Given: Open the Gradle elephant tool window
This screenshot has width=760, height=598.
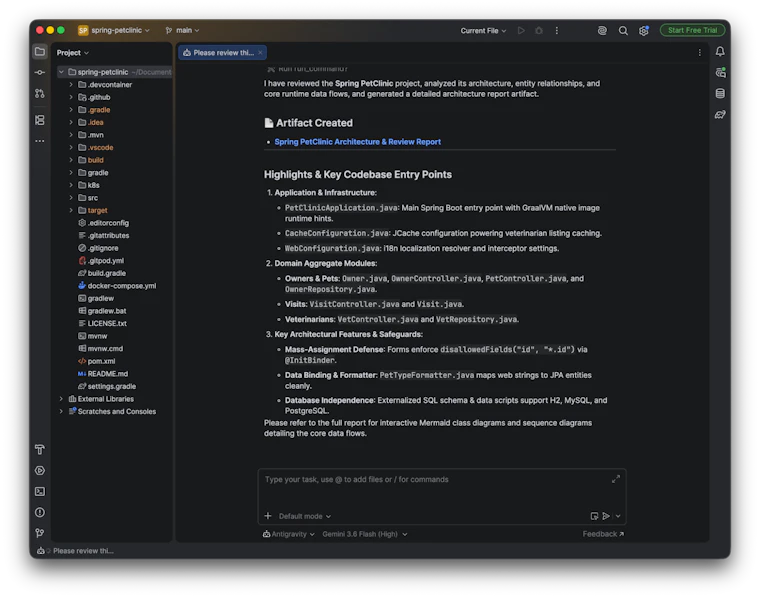Looking at the screenshot, I should click(720, 114).
